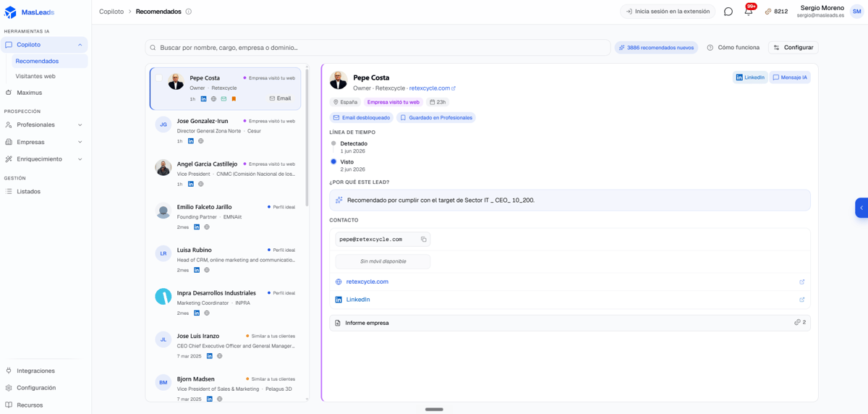Click Copiloto in the breadcrumb
Image resolution: width=868 pixels, height=414 pixels.
[x=111, y=12]
